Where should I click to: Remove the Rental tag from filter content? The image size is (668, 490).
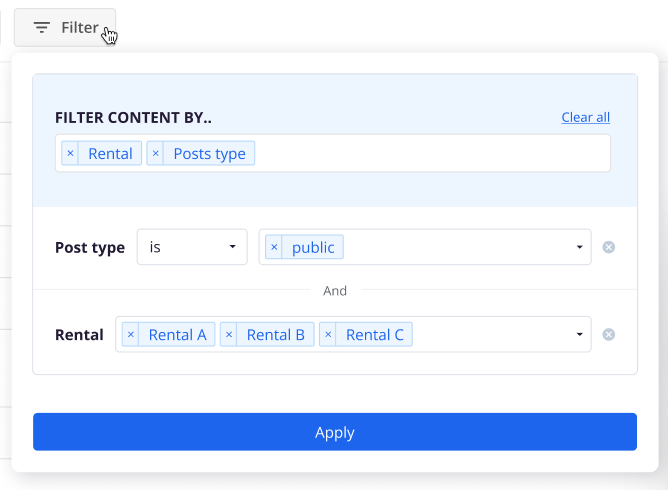[70, 153]
